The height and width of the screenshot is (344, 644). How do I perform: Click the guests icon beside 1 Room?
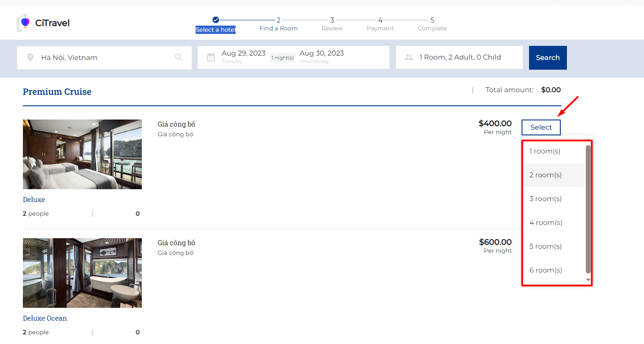coord(409,57)
